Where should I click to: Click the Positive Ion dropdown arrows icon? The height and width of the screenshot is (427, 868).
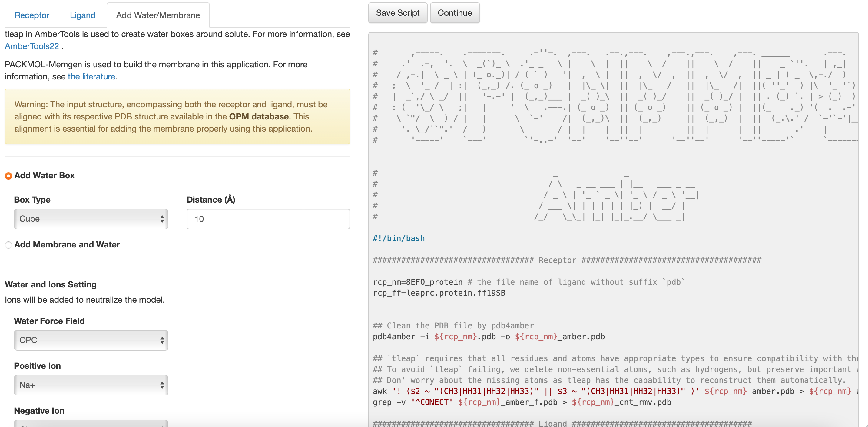pyautogui.click(x=162, y=385)
